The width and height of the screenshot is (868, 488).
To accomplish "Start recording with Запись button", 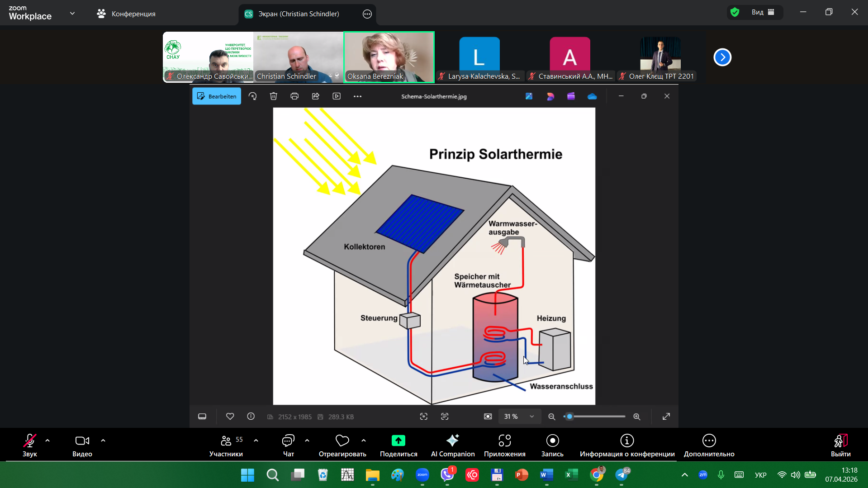I will (552, 445).
